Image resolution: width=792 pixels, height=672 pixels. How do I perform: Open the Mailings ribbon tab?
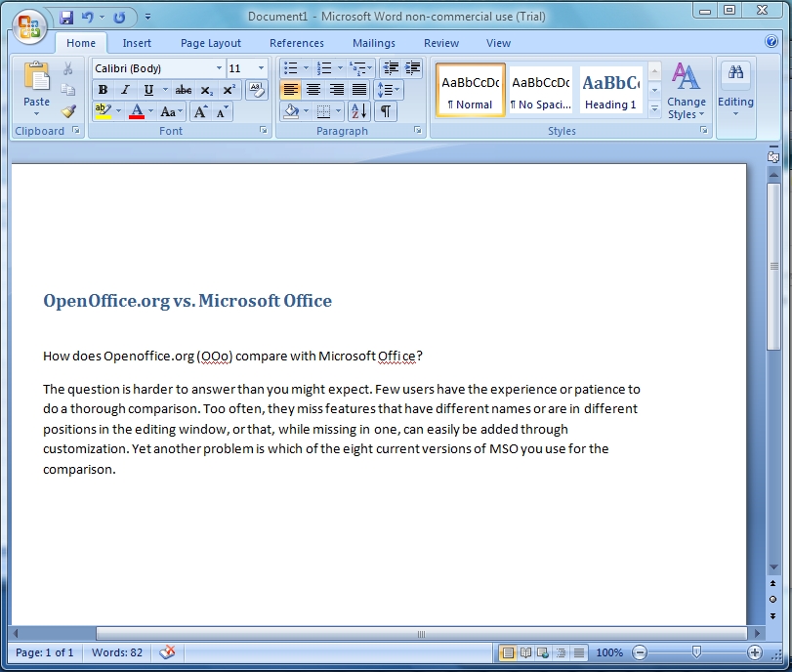coord(374,43)
